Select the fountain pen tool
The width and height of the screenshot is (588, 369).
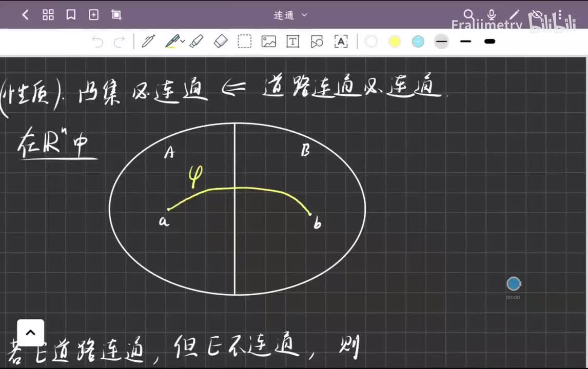click(148, 41)
